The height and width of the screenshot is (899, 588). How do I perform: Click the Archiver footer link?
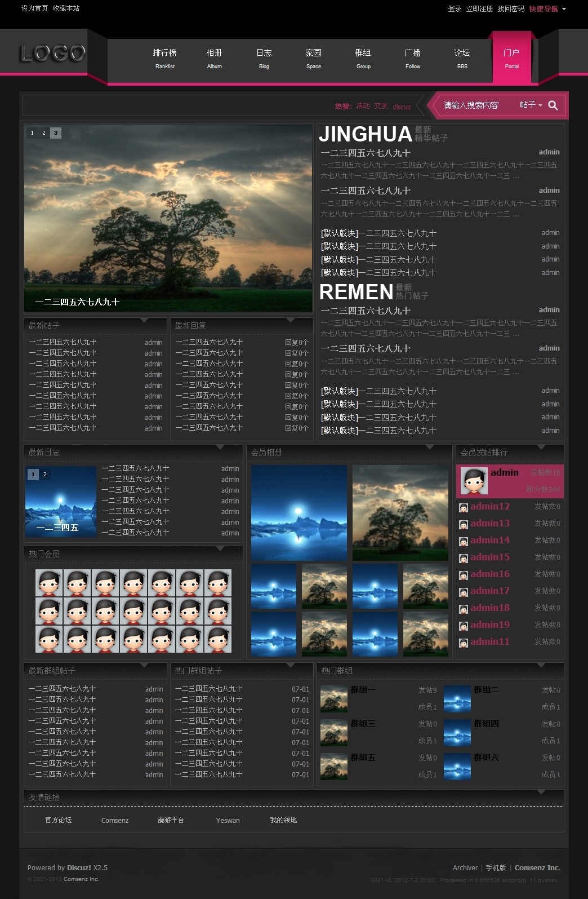(x=465, y=868)
